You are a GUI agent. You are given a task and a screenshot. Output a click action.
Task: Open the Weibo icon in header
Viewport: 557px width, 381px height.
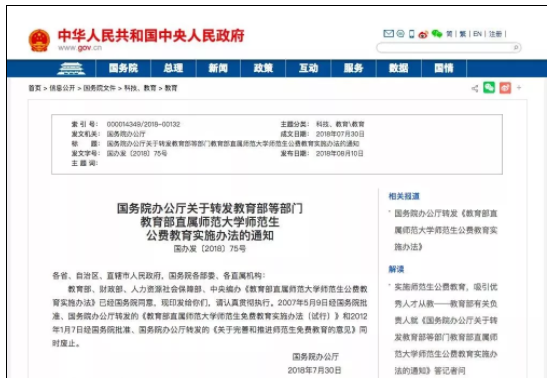(x=423, y=34)
